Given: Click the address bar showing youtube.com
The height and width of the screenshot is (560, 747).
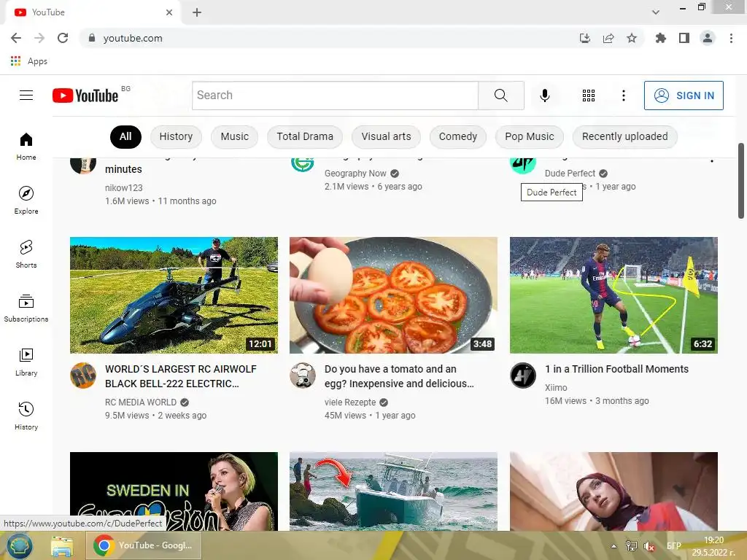Looking at the screenshot, I should (329, 38).
